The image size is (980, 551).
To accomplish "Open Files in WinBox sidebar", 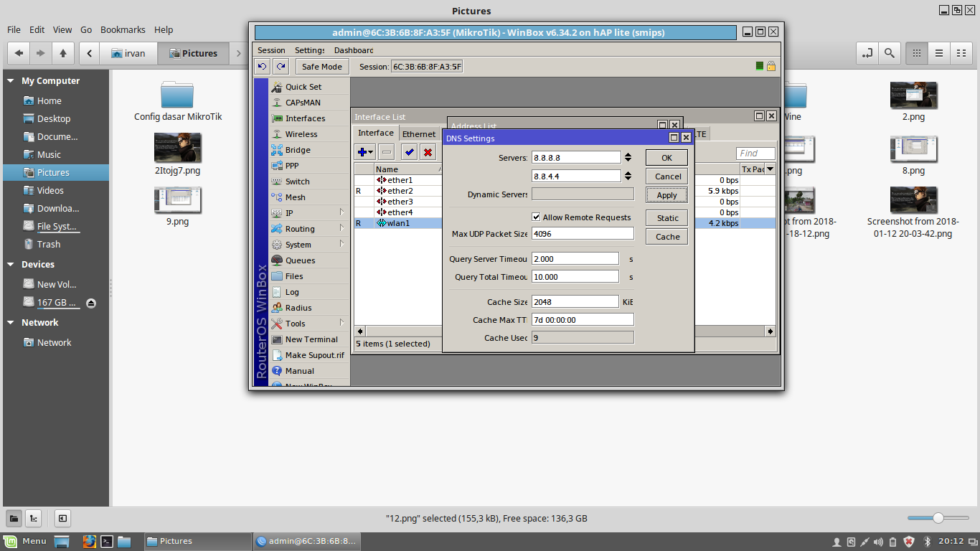I will point(294,276).
